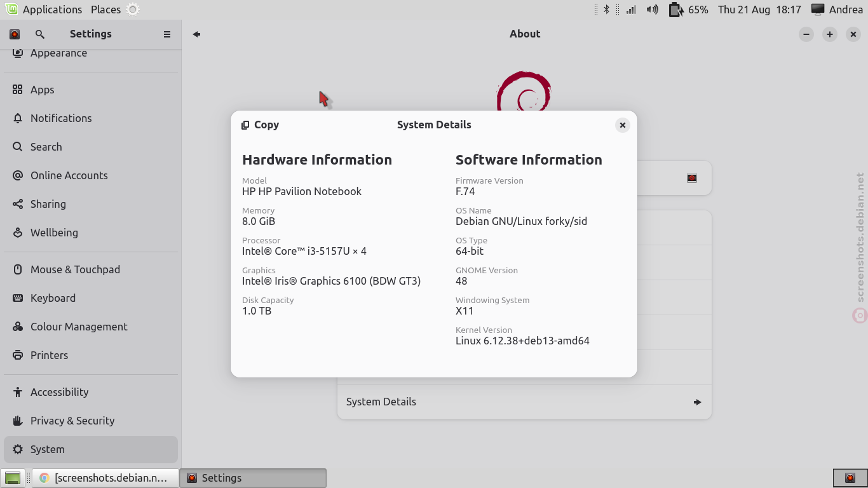Switch to screenshots.debian.net browser task
Image resolution: width=868 pixels, height=488 pixels.
105,478
